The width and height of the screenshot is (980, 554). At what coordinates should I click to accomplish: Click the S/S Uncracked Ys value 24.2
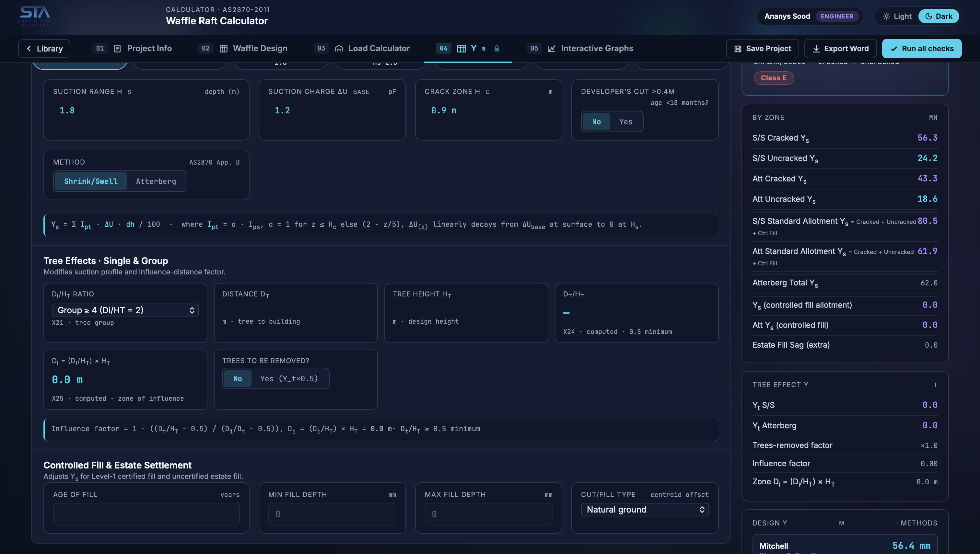point(927,158)
